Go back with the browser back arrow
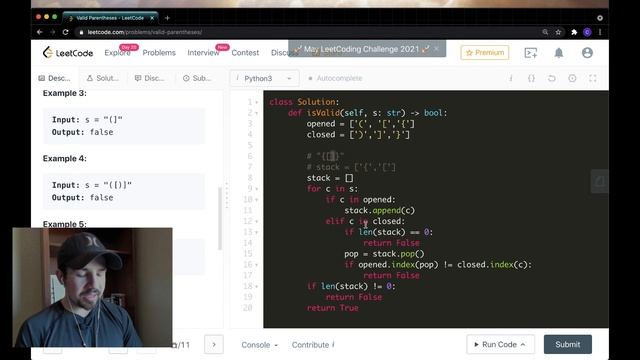This screenshot has width=640, height=360. pos(40,32)
